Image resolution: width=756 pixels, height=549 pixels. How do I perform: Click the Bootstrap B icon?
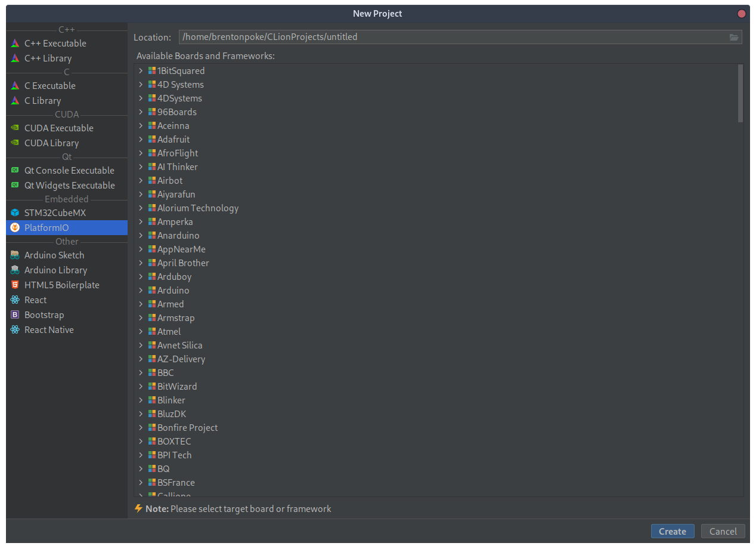tap(15, 315)
